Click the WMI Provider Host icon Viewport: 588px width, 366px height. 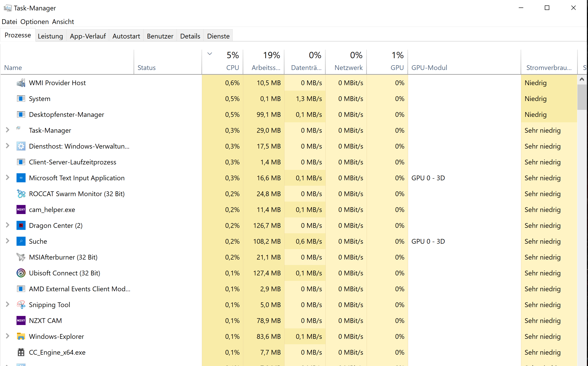(21, 83)
